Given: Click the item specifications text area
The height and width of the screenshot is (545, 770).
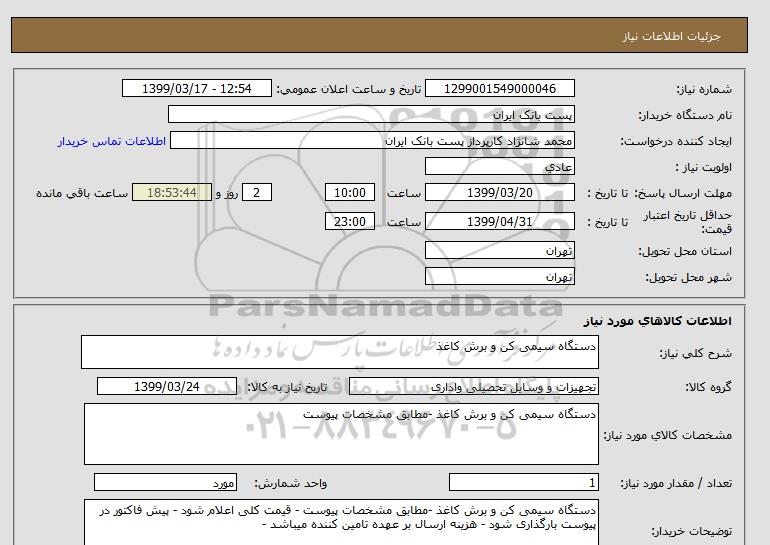Looking at the screenshot, I should (341, 434).
